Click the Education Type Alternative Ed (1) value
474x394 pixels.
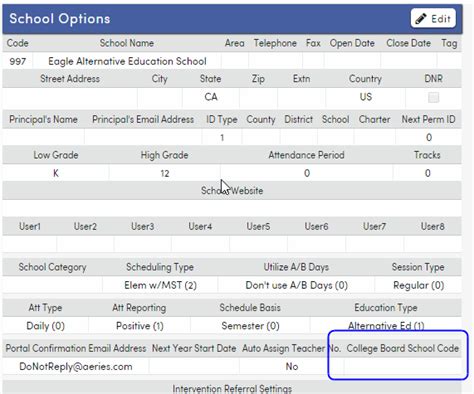pyautogui.click(x=386, y=326)
